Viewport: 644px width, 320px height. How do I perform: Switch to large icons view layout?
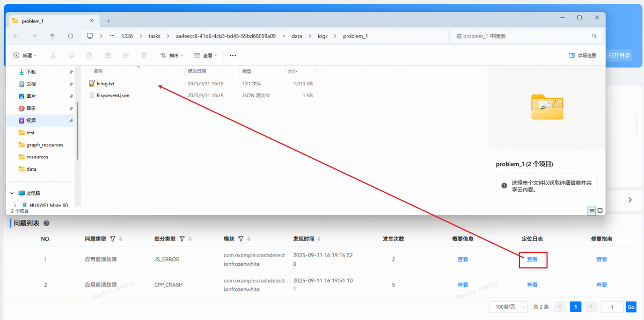pyautogui.click(x=600, y=211)
